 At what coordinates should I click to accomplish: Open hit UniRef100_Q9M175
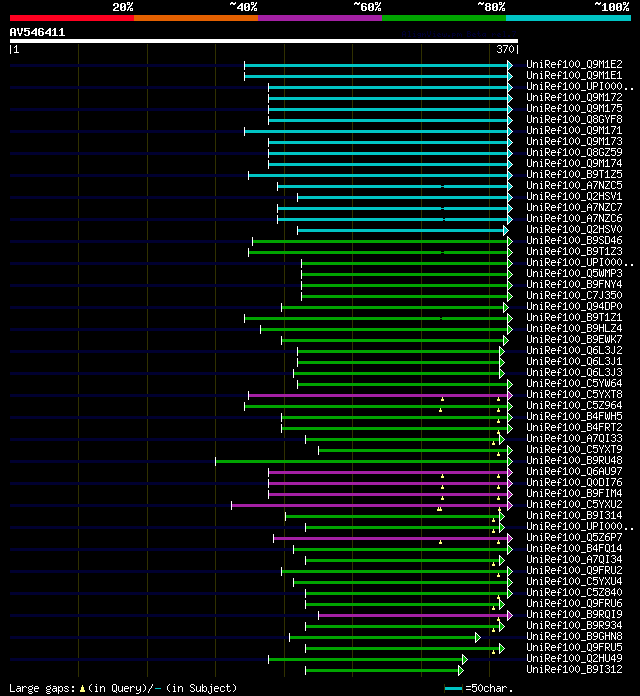click(574, 109)
